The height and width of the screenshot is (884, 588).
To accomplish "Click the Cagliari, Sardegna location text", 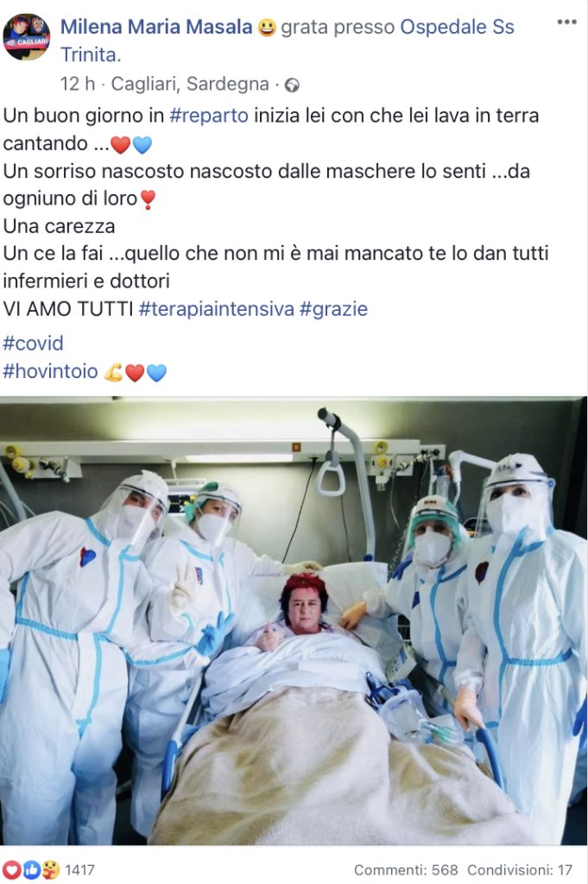I will [x=190, y=84].
